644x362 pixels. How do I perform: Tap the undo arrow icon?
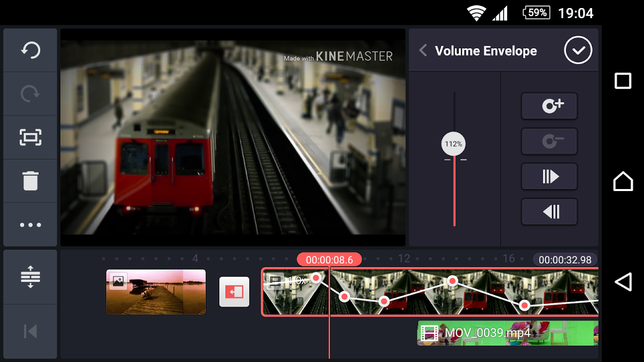(x=30, y=50)
